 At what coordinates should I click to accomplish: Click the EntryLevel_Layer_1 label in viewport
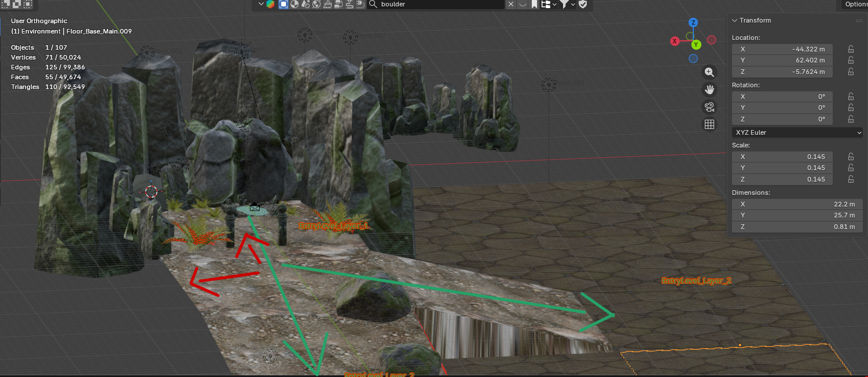pos(333,226)
